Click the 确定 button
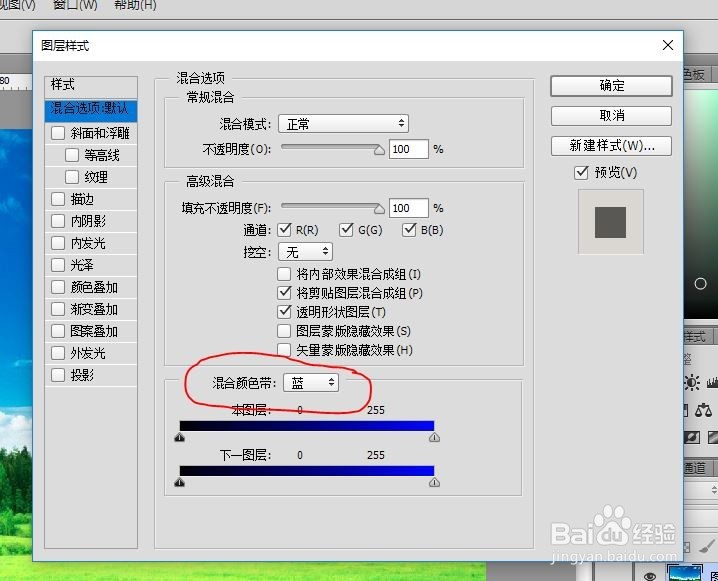Viewport: 718px width, 581px height. [611, 86]
